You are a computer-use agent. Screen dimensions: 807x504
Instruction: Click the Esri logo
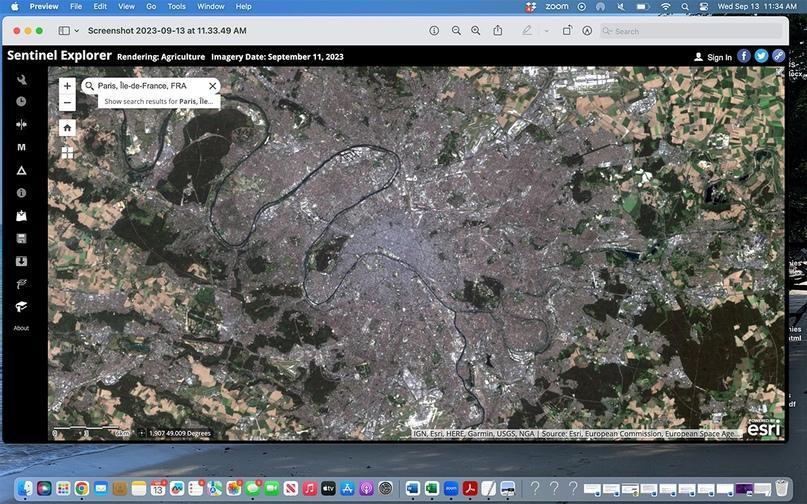coord(764,427)
